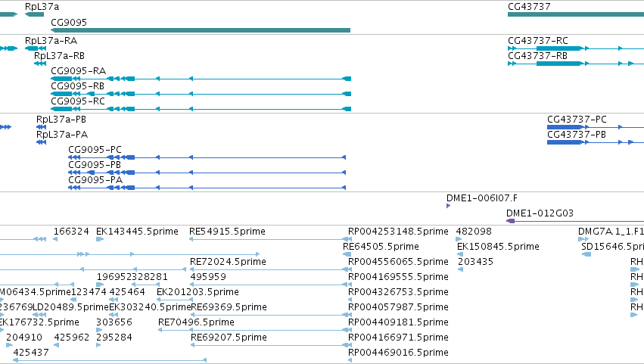Select the CG9095 gene bar
Viewport: 644px width, 364px height.
[201, 30]
